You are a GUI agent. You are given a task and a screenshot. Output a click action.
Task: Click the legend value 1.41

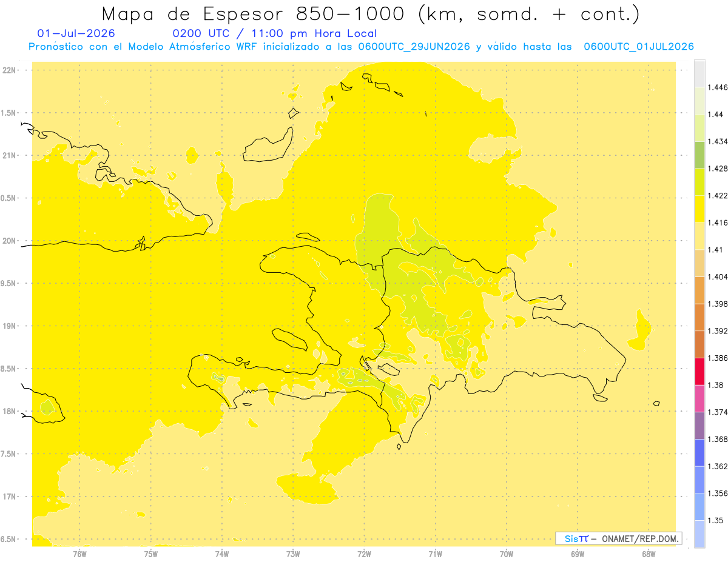click(716, 250)
